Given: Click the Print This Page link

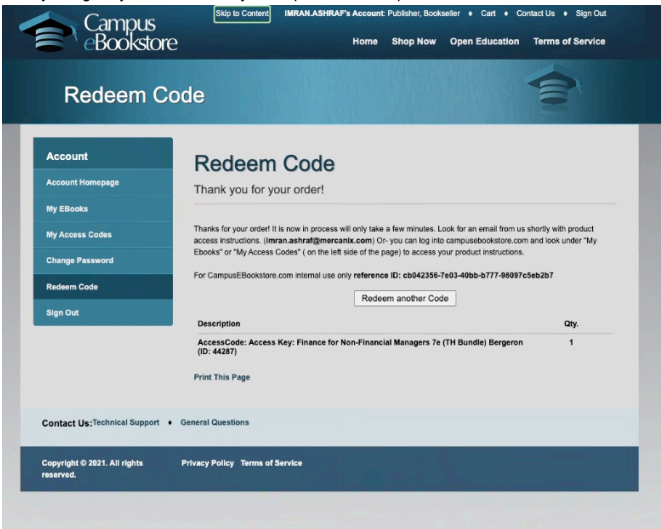Looking at the screenshot, I should [222, 378].
